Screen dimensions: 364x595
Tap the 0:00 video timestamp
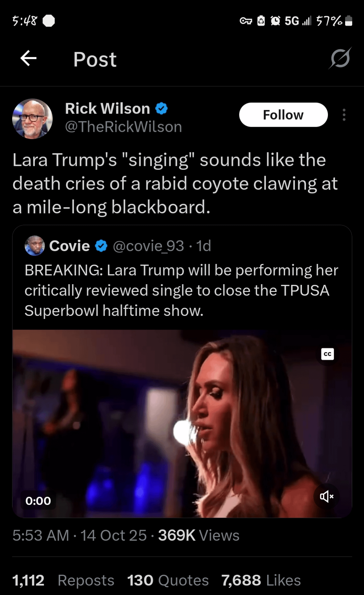point(38,501)
